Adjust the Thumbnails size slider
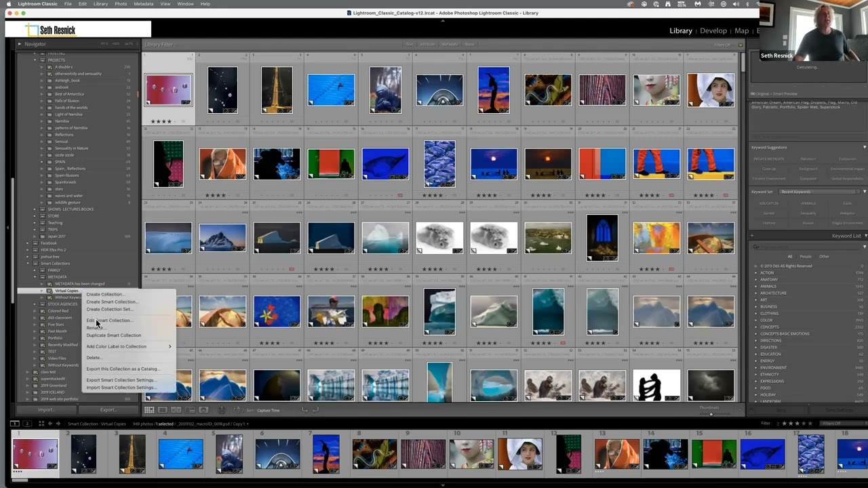Viewport: 868px width, 488px height. pyautogui.click(x=710, y=413)
